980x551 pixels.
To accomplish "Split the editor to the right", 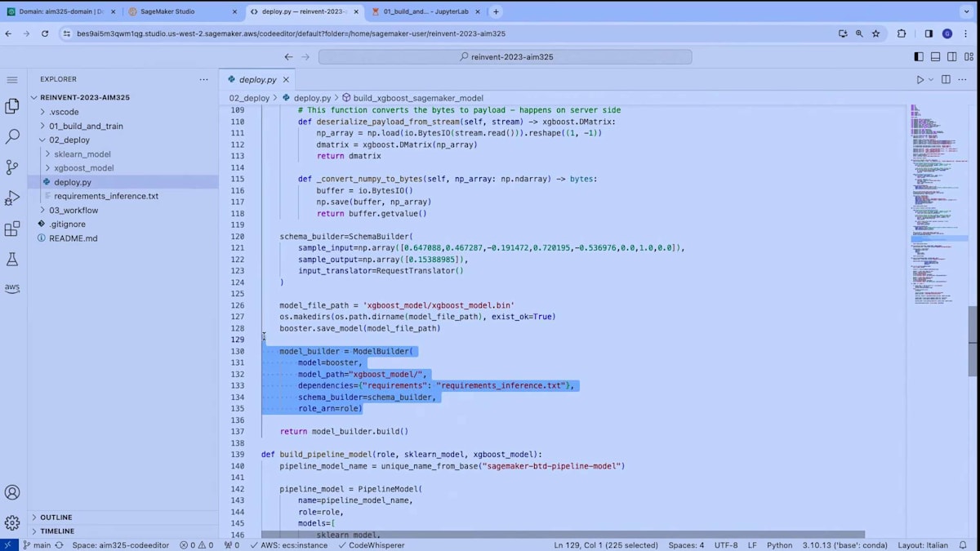I will (x=946, y=79).
